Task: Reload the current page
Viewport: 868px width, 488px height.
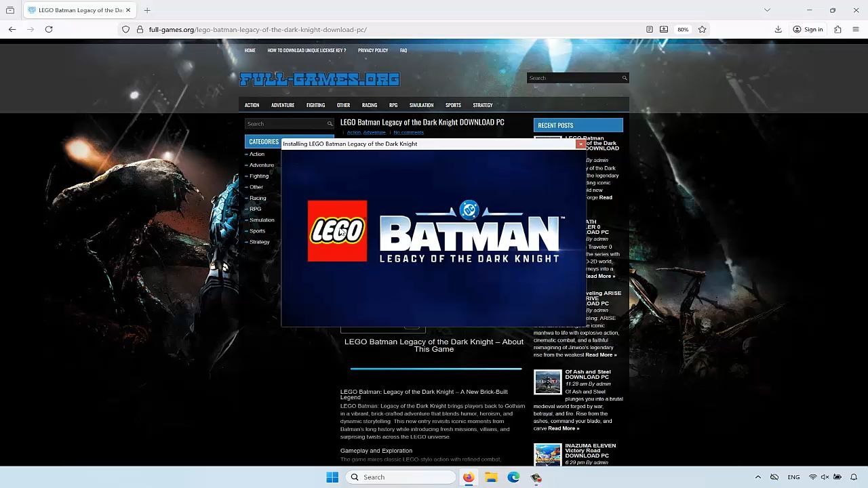Action: 49,29
